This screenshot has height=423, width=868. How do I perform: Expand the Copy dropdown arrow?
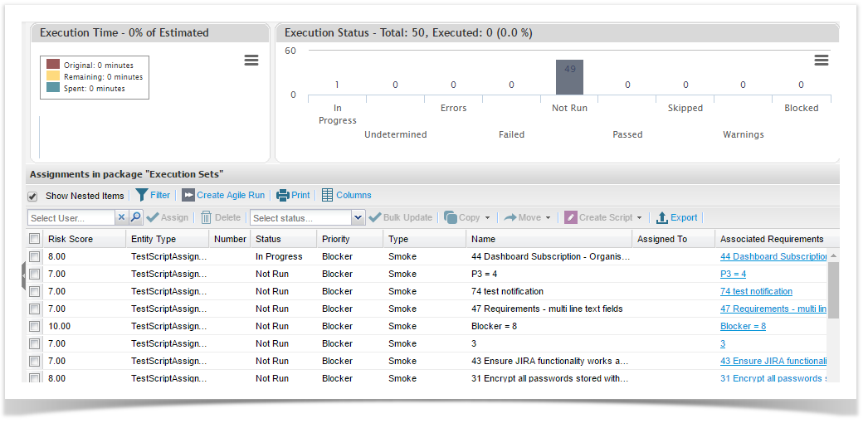point(488,218)
